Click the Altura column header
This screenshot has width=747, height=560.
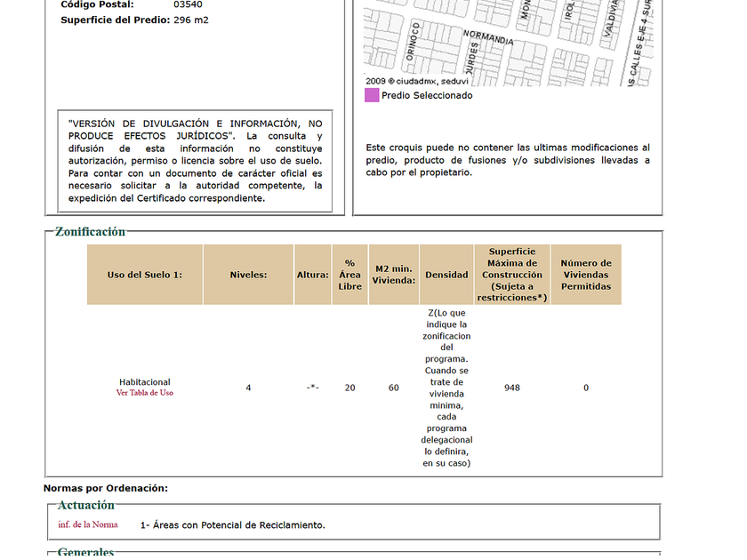tap(312, 275)
